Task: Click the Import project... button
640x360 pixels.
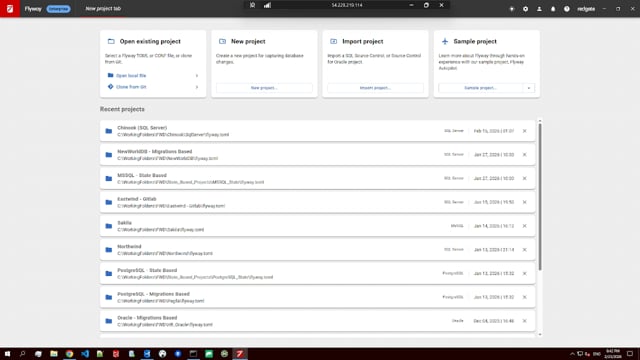Action: (375, 88)
